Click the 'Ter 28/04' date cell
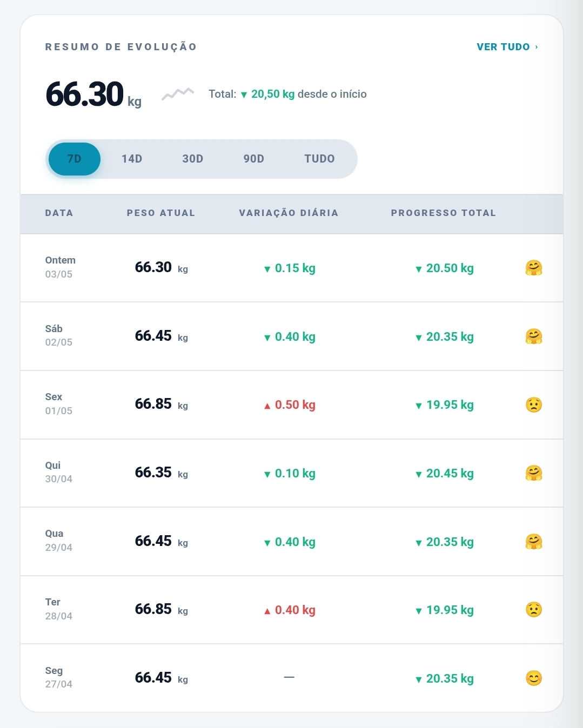Screen dimensions: 583x728 tap(59, 609)
